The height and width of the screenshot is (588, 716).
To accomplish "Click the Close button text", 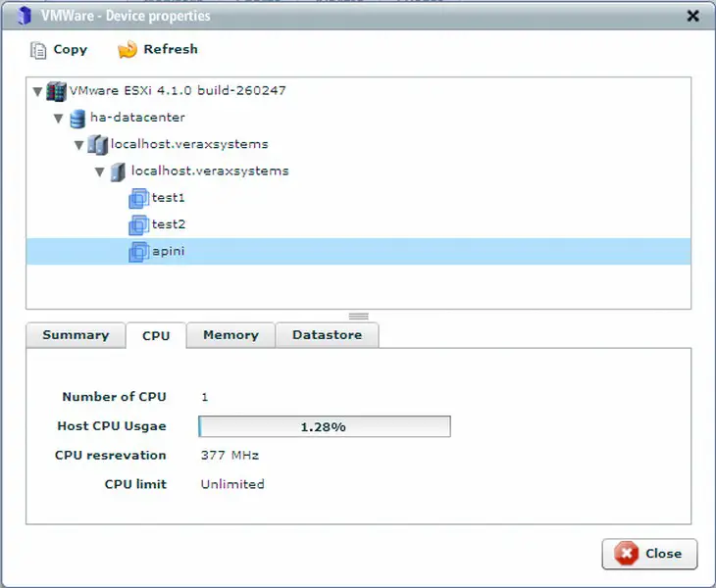I will coord(663,554).
